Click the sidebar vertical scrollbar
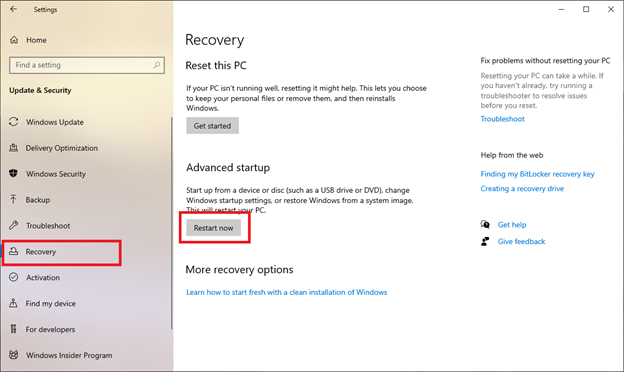This screenshot has height=372, width=624. point(172,223)
